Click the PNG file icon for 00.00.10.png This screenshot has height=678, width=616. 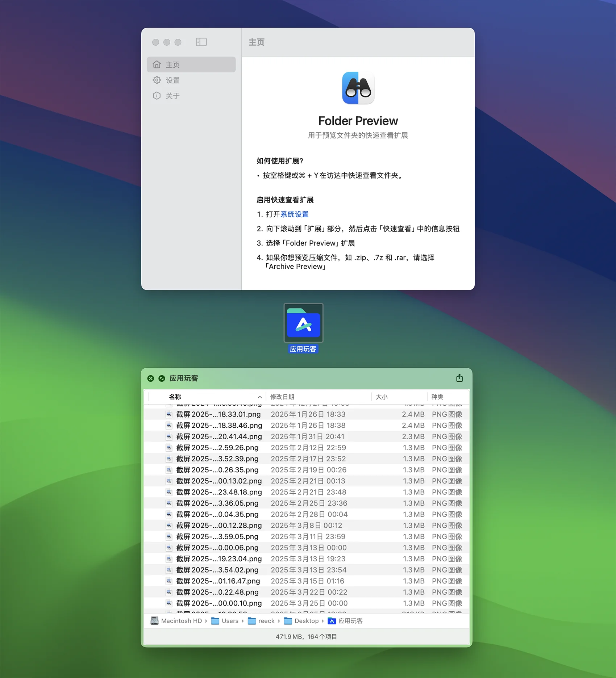coord(169,603)
